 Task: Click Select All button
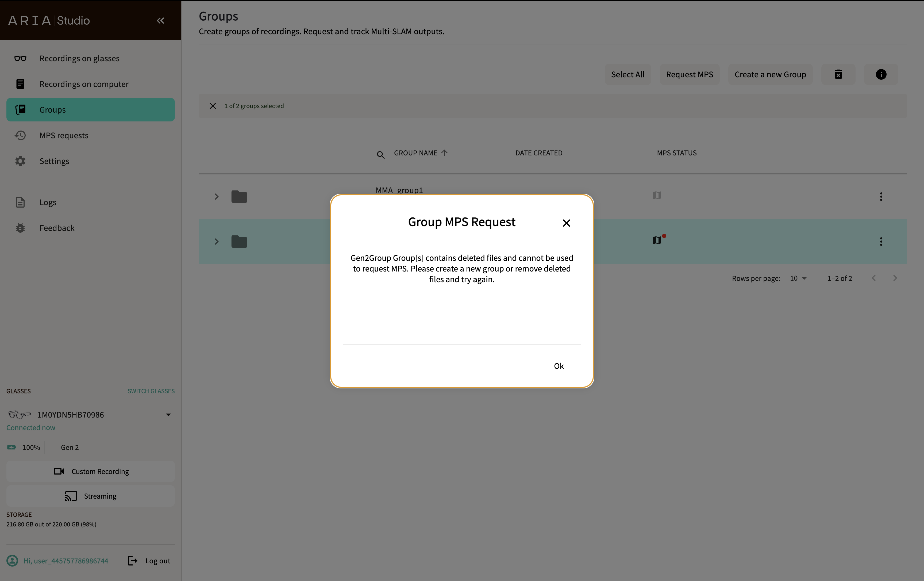(x=628, y=74)
